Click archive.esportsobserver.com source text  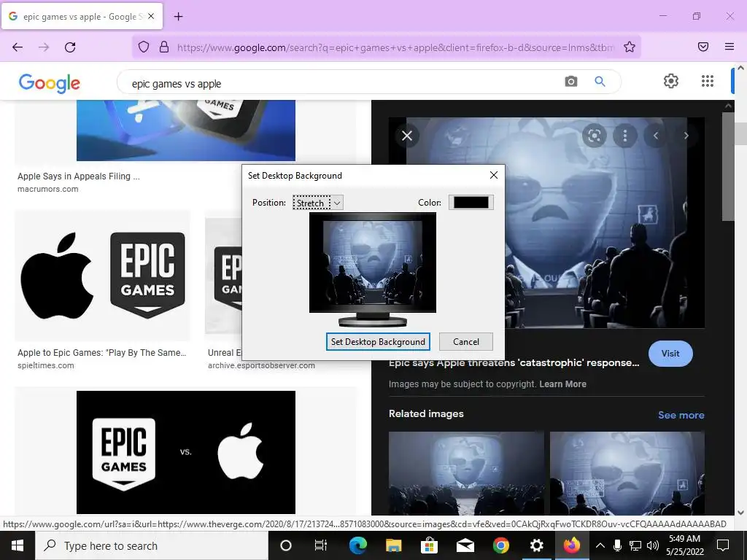click(x=261, y=366)
